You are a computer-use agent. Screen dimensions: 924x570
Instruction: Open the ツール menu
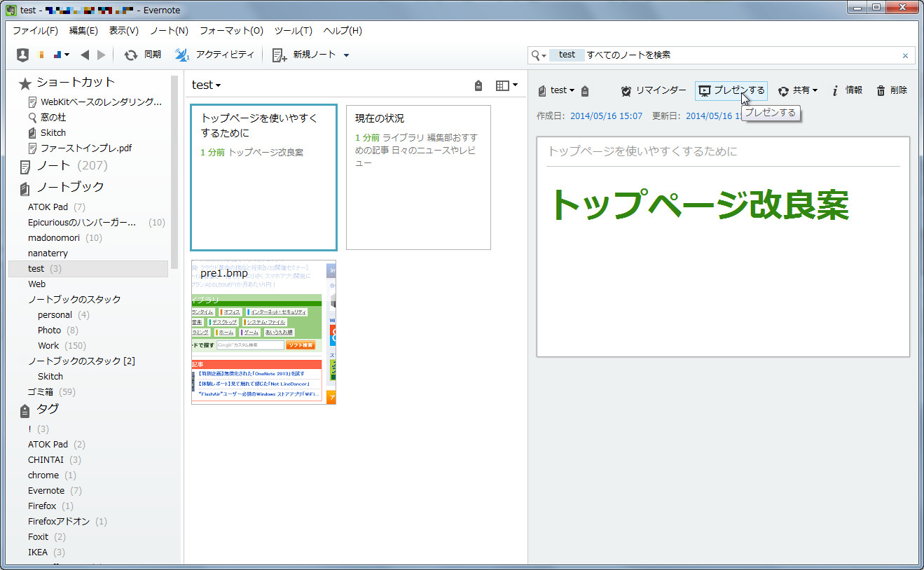(292, 31)
